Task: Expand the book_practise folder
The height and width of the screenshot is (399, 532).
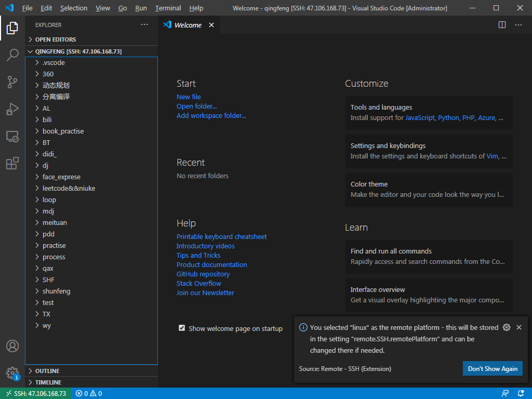Action: pos(63,131)
